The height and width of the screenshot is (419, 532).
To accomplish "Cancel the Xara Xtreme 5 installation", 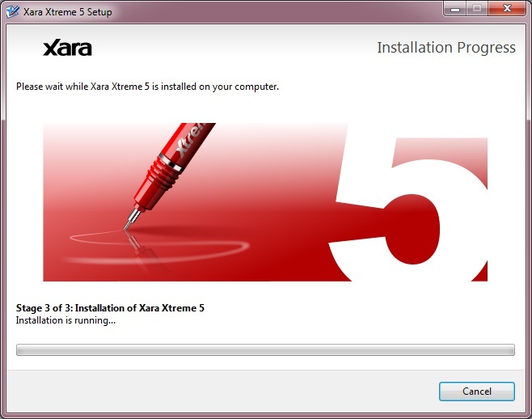I will tap(477, 391).
